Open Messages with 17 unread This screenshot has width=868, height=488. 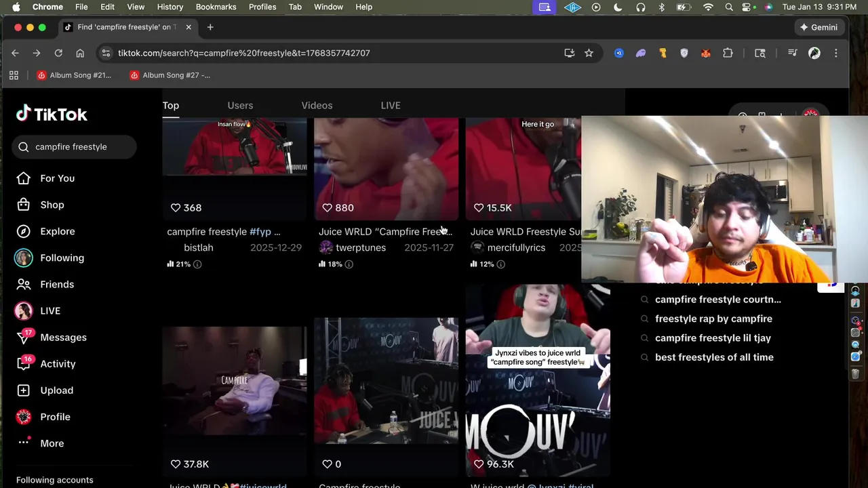click(x=63, y=337)
